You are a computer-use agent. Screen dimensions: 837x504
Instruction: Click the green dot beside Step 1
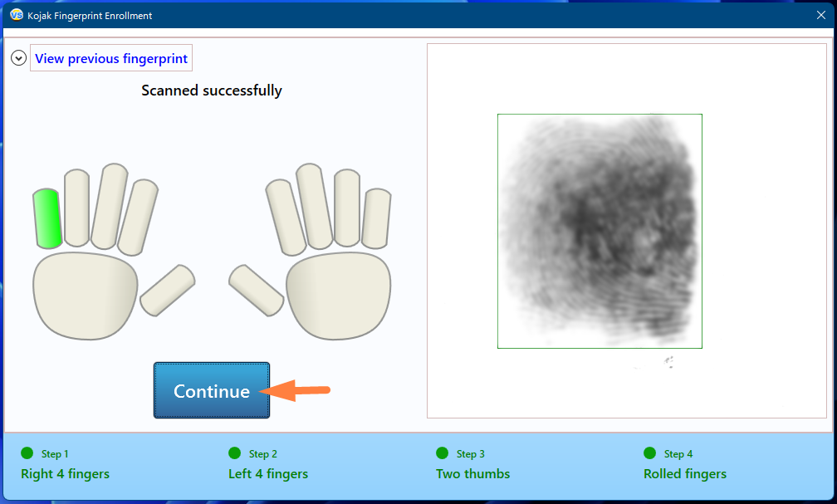27,453
